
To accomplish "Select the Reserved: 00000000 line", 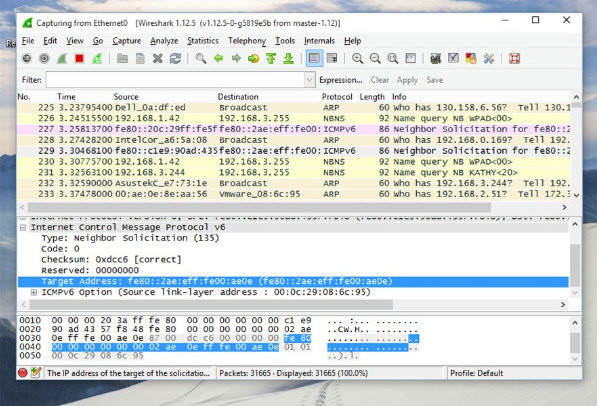I will pyautogui.click(x=90, y=270).
